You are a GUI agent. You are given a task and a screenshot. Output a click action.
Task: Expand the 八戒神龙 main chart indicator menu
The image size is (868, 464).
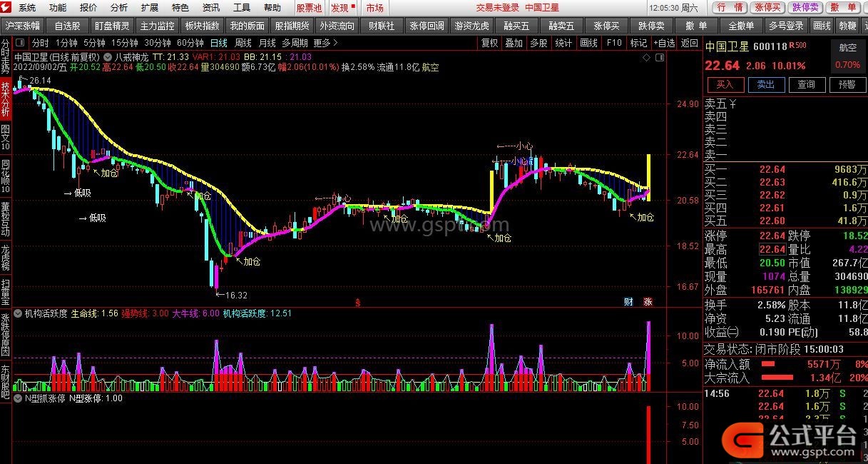[108, 56]
